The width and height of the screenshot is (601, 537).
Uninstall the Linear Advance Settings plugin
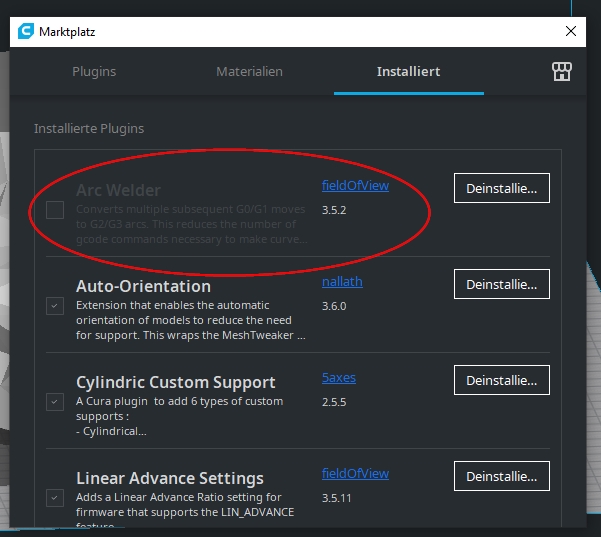pos(502,476)
